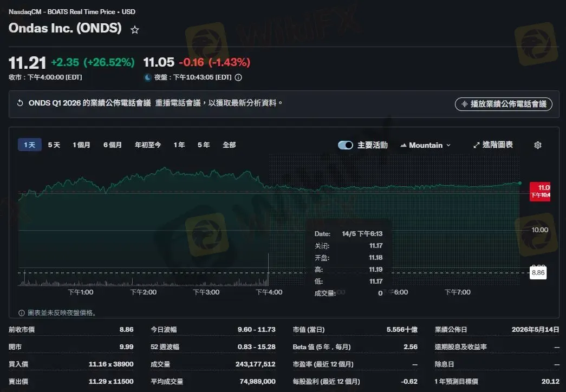Open 進階圖表 advanced chart
566x392 pixels.
493,145
